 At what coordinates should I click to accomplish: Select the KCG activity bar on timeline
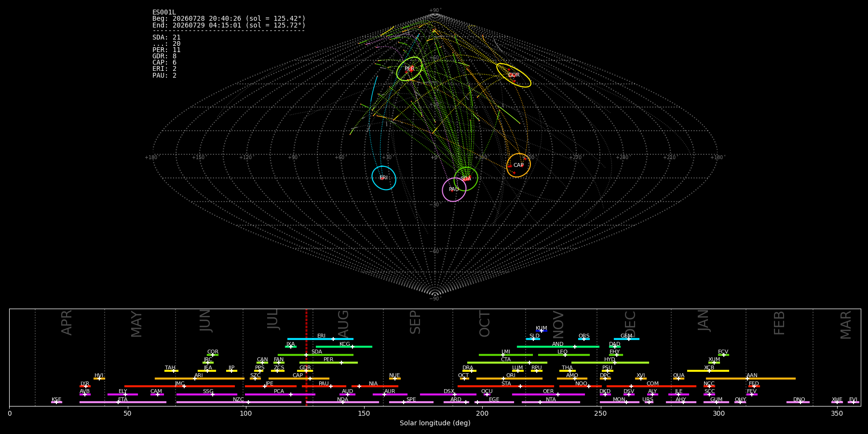pos(344,347)
